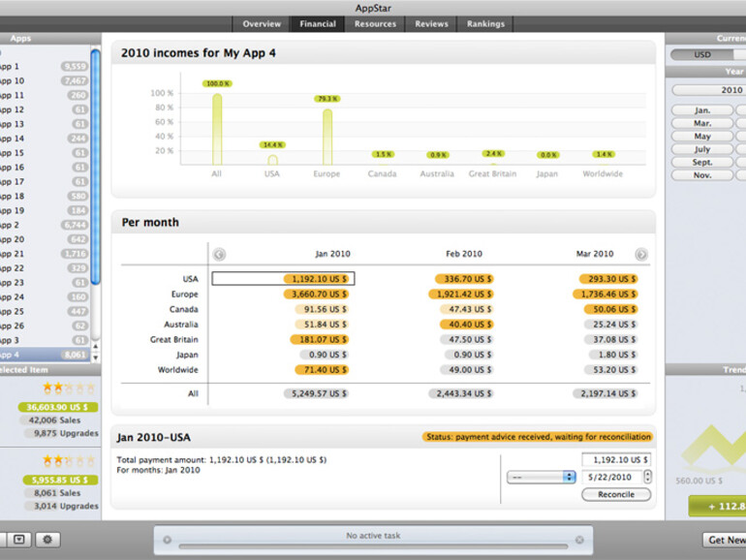Toggle the Sept. month filter
This screenshot has width=746, height=560.
coord(702,162)
